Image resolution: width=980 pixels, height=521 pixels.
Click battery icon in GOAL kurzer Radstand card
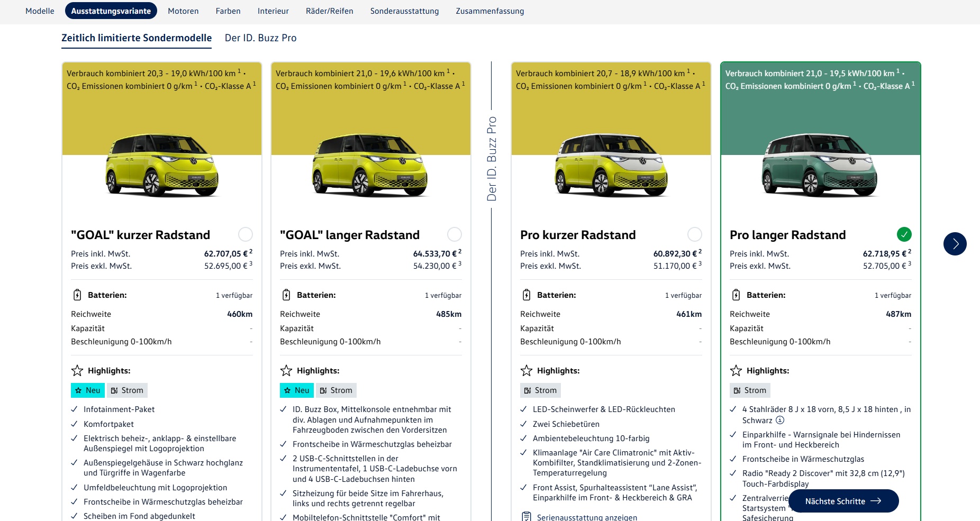tap(77, 295)
